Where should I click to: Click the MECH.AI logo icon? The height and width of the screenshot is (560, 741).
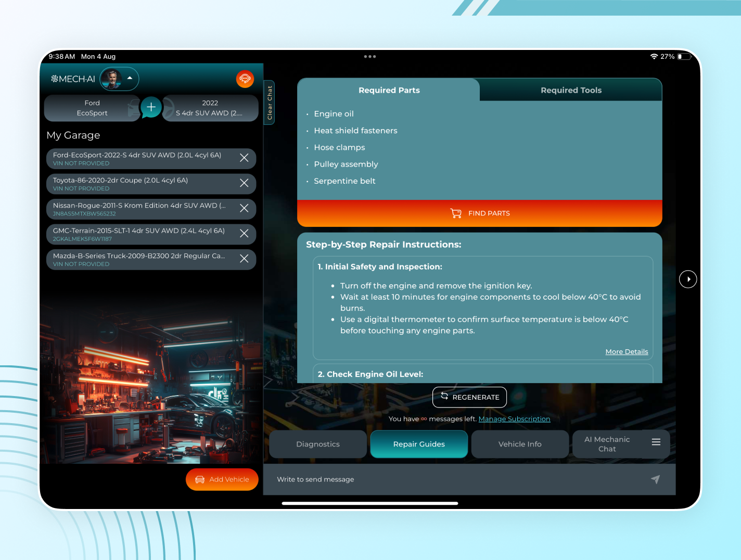[54, 79]
